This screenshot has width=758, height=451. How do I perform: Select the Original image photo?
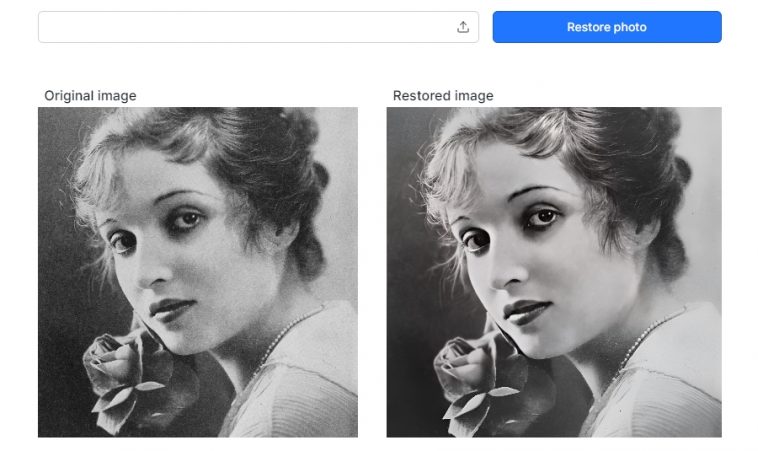tap(198, 272)
